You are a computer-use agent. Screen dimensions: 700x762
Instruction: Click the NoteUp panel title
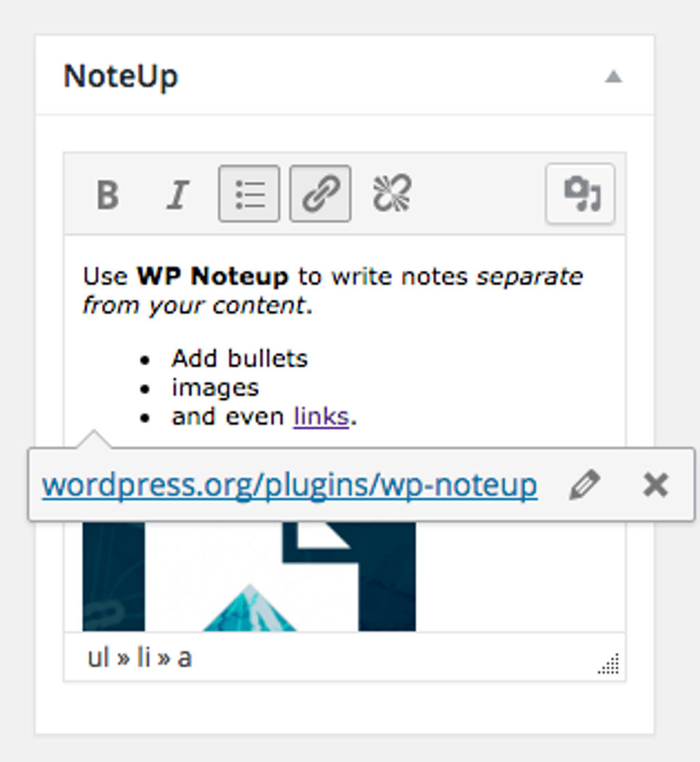click(x=120, y=76)
